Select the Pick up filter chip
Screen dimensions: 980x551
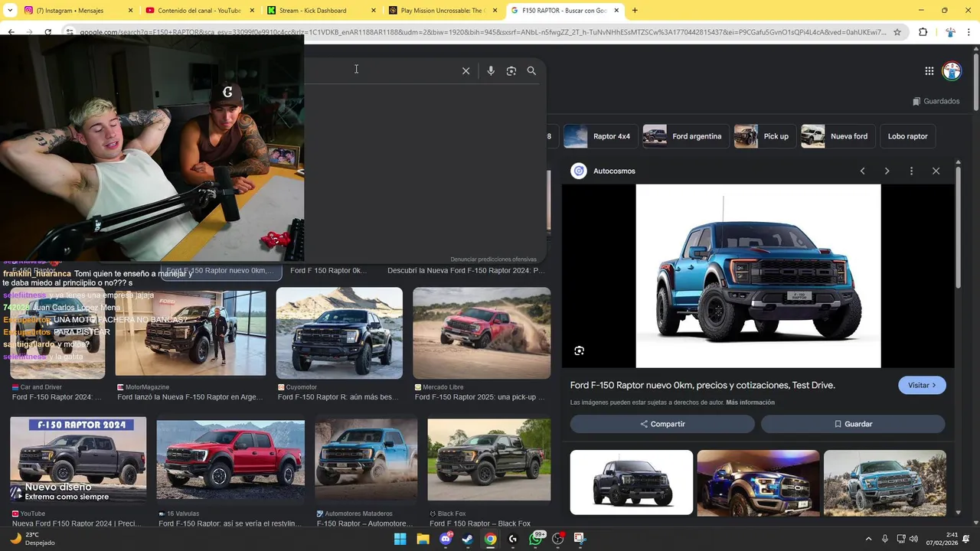764,136
